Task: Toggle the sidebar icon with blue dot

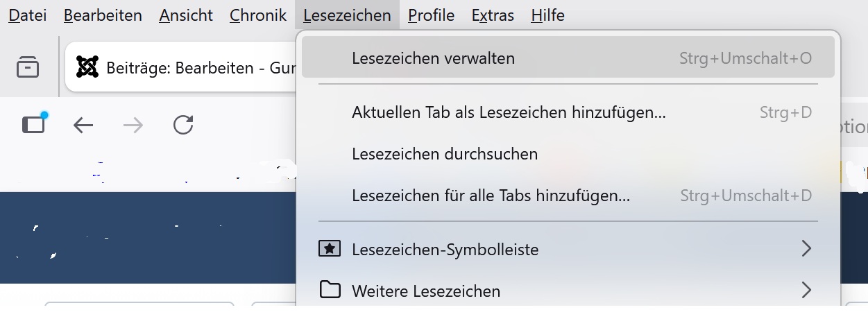Action: 33,124
